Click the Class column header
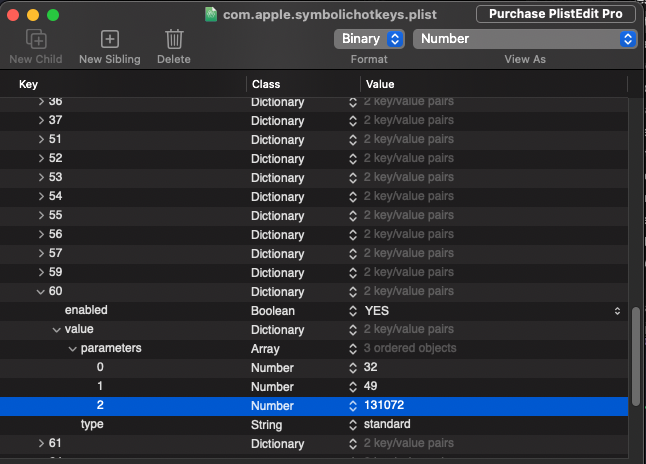Viewport: 646px width, 464px height. click(x=266, y=84)
